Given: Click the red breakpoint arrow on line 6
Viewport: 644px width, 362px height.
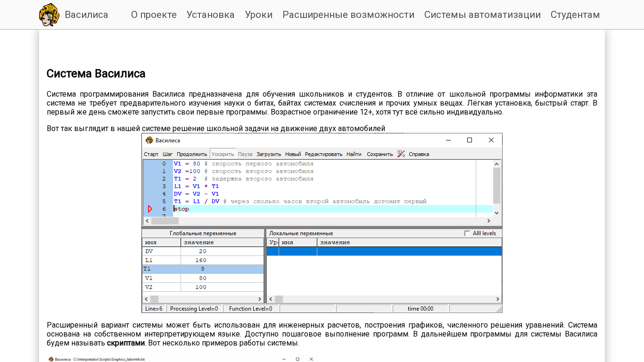Looking at the screenshot, I should (150, 209).
